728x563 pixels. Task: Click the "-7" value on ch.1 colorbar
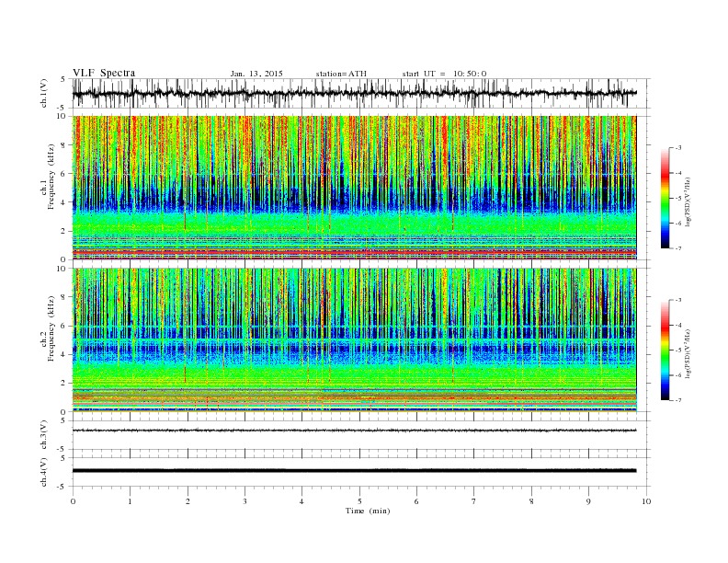tap(677, 248)
